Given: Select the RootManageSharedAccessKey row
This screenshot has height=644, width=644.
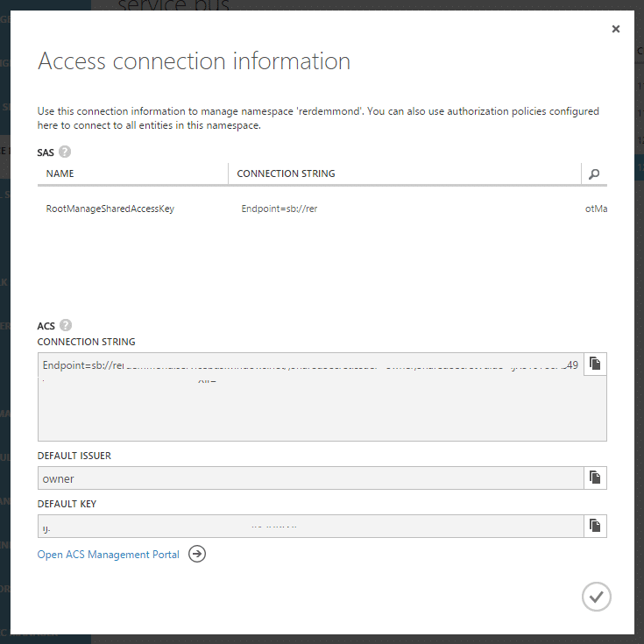Looking at the screenshot, I should pyautogui.click(x=322, y=209).
